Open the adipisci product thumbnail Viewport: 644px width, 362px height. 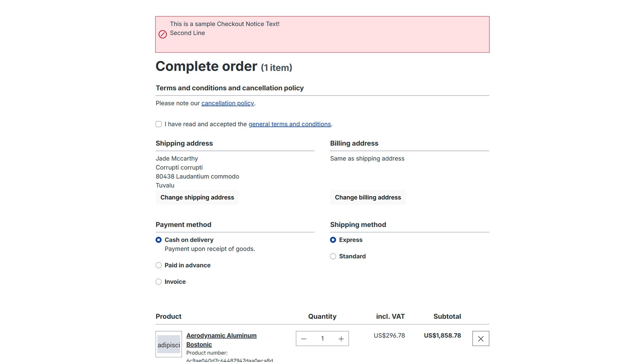(x=169, y=344)
